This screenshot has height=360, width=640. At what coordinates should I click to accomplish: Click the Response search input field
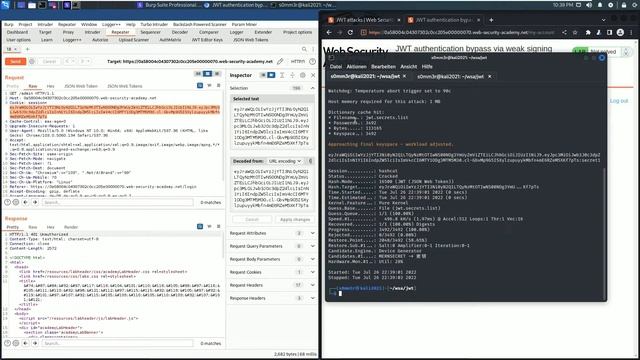[118, 343]
